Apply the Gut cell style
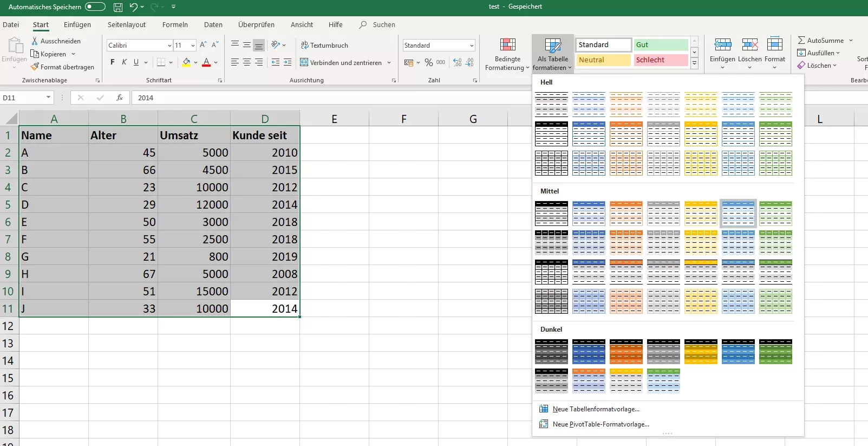This screenshot has width=868, height=446. click(661, 45)
